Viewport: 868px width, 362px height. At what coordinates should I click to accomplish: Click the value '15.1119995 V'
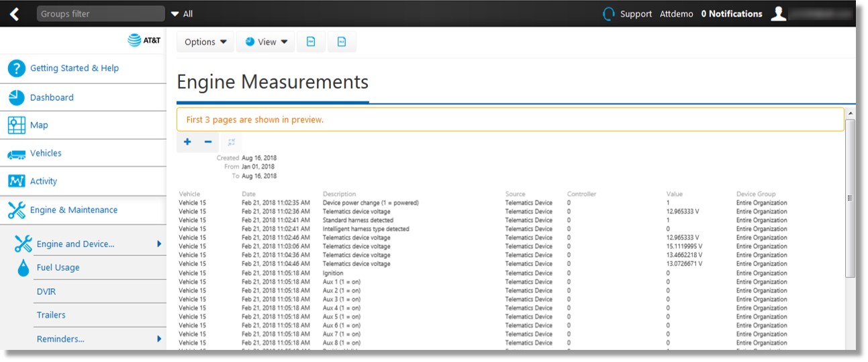[684, 246]
